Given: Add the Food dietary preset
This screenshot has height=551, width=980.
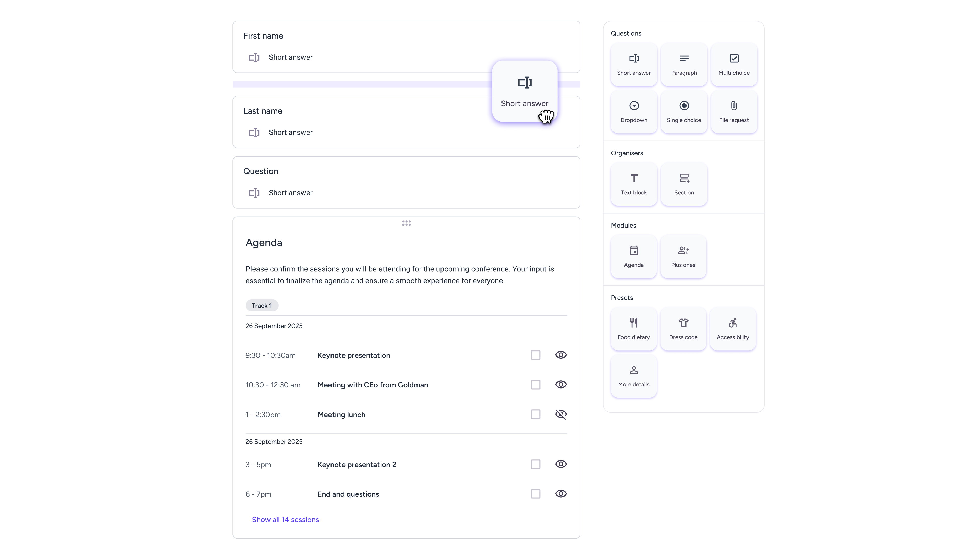Looking at the screenshot, I should (634, 329).
